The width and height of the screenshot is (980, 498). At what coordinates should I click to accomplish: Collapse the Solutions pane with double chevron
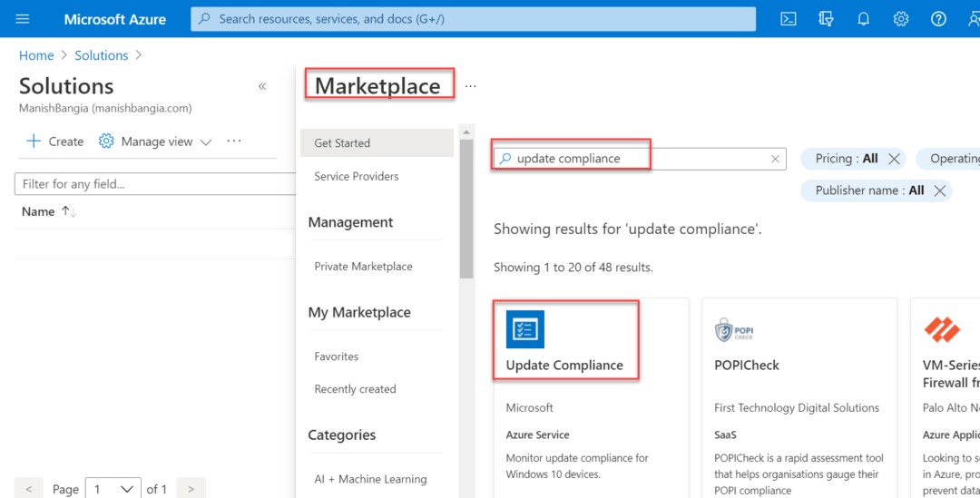point(262,86)
